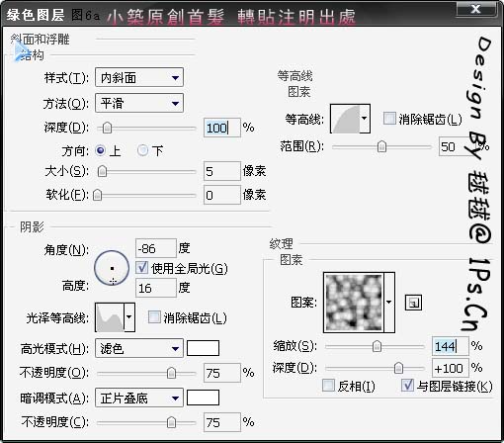Click the soften field showing 0
This screenshot has width=504, height=443.
tap(221, 195)
